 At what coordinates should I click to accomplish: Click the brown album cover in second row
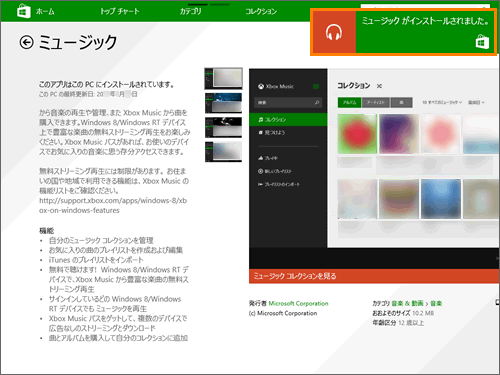[399, 199]
